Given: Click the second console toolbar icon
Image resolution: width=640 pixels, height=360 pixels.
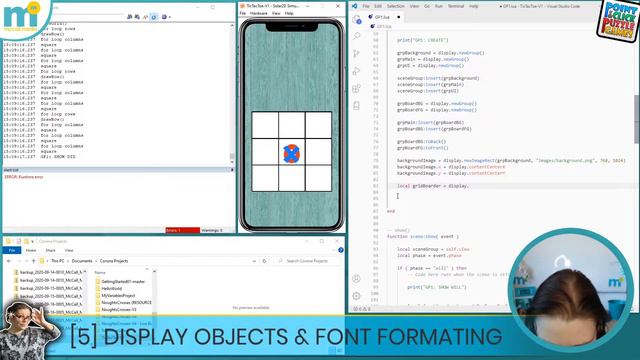Looking at the screenshot, I should (137, 17).
